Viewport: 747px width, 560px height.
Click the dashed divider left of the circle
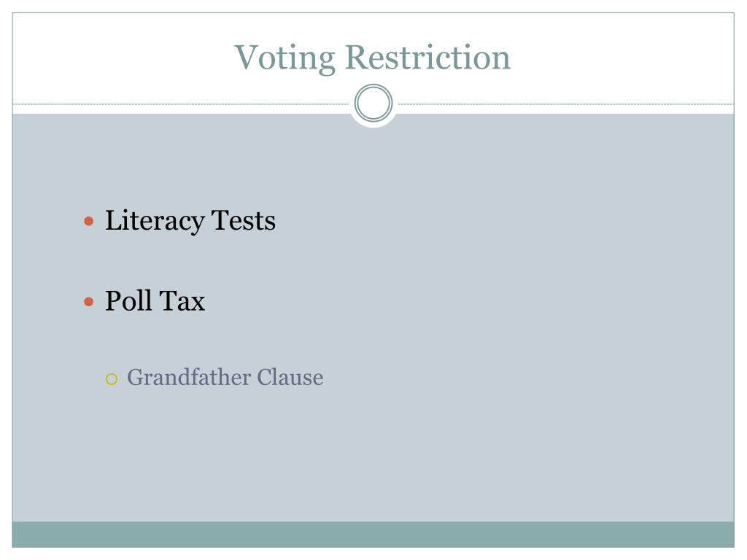tap(181, 104)
